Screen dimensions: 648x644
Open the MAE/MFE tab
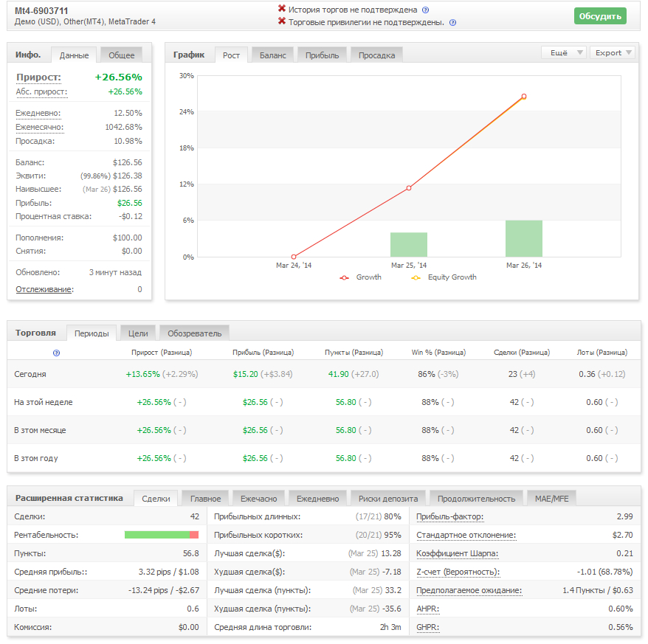tap(552, 498)
